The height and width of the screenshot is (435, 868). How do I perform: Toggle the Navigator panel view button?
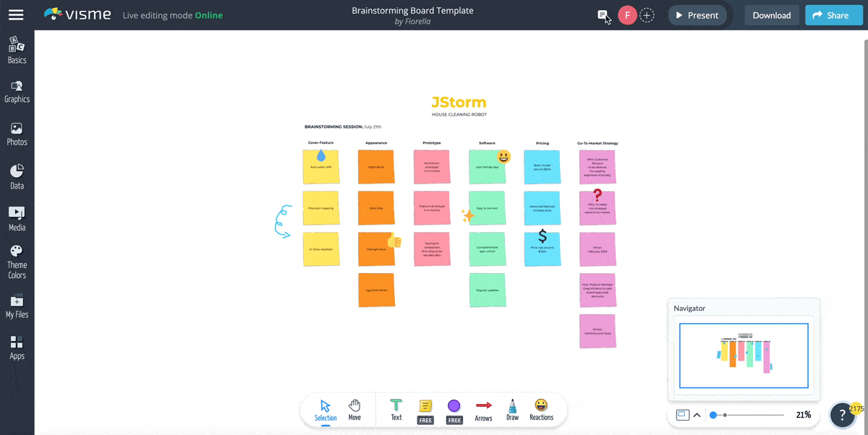682,415
